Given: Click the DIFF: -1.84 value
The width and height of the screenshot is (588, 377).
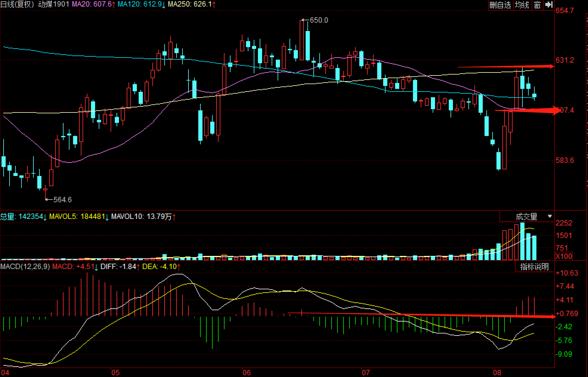Looking at the screenshot, I should 120,266.
